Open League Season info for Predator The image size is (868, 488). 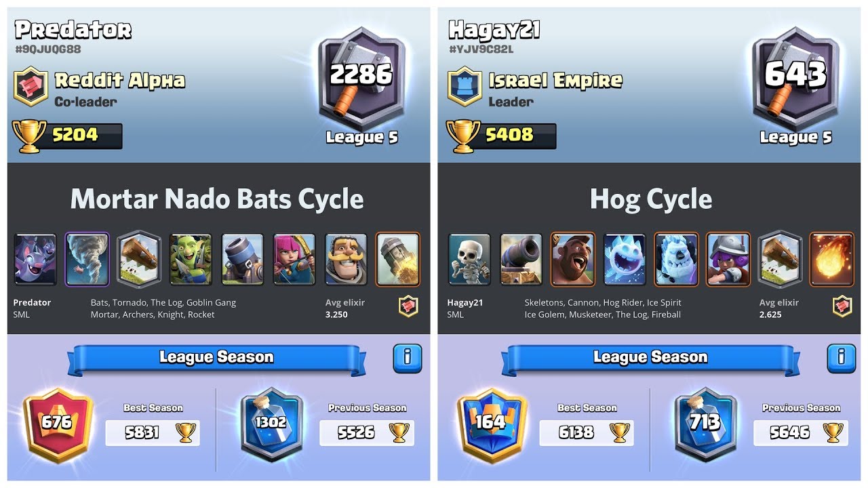pos(407,358)
